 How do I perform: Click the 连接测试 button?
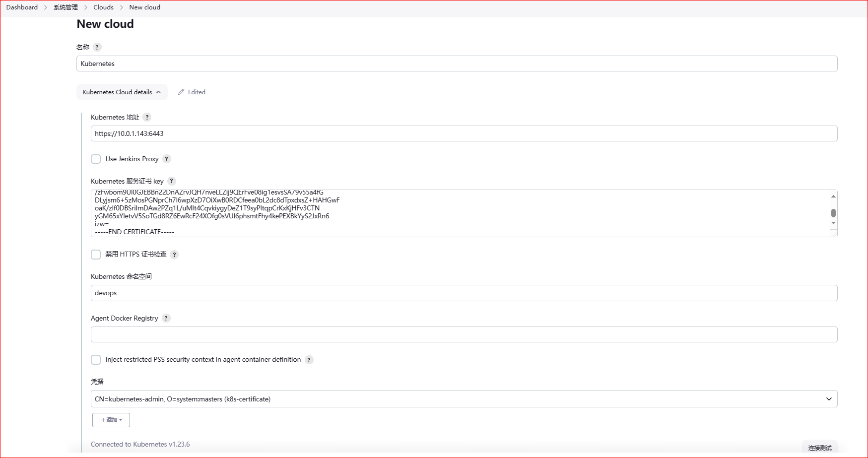pyautogui.click(x=819, y=448)
